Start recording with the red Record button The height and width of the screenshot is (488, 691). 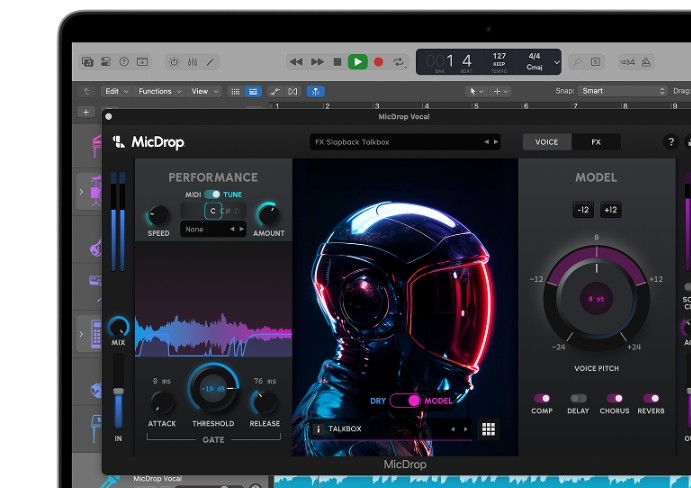coord(378,62)
